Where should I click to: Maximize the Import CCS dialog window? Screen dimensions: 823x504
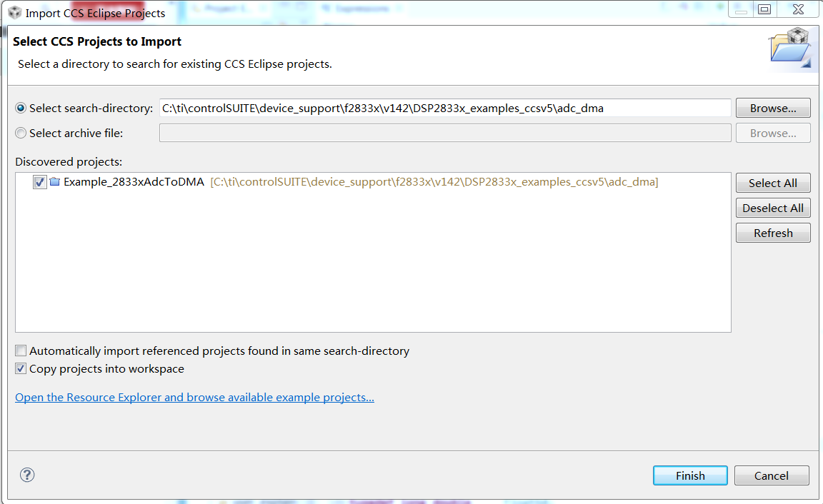point(764,9)
